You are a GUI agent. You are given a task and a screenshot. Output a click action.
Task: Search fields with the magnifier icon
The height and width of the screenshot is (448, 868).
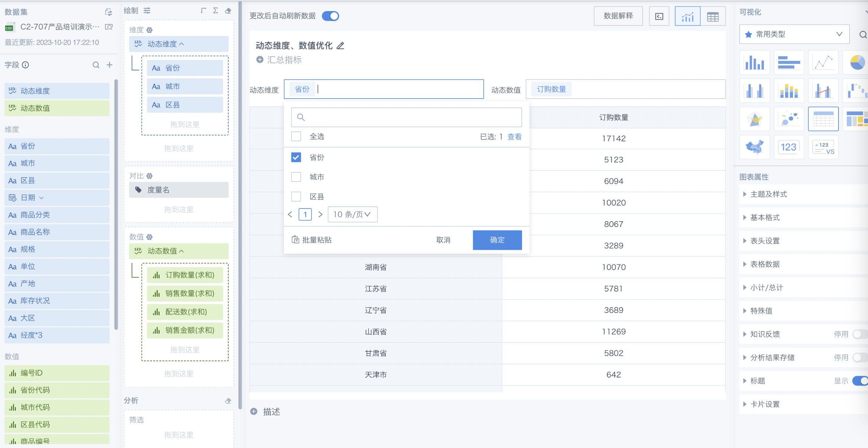tap(96, 65)
